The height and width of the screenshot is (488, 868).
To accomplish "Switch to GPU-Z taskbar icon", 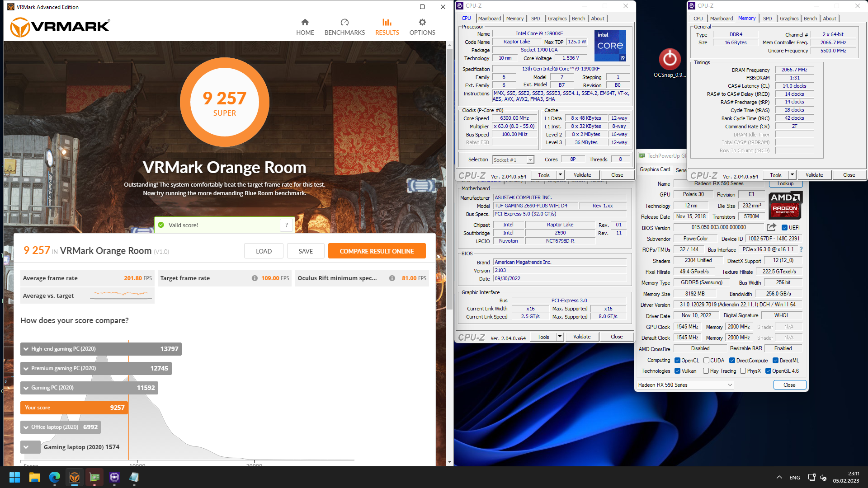I will [94, 477].
